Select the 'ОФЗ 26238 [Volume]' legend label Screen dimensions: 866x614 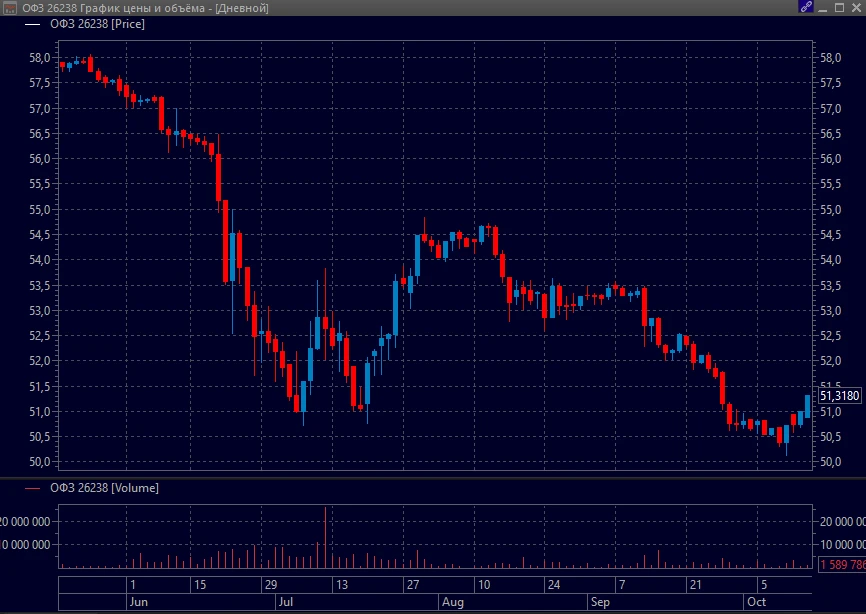tap(104, 488)
